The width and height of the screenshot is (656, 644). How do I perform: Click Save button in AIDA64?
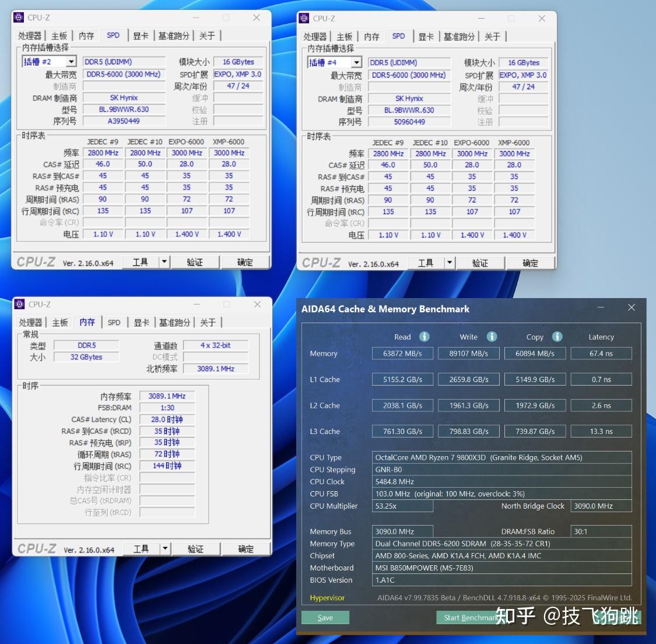325,617
